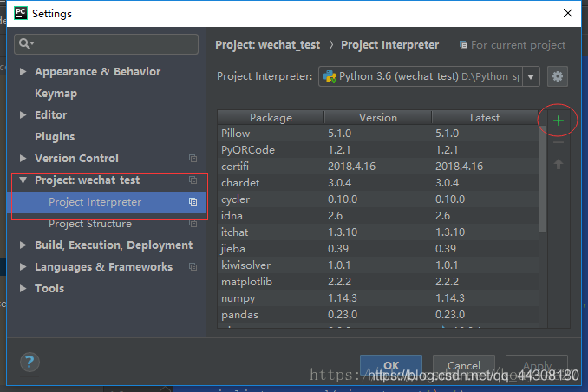588x392 pixels.
Task: Select the matplotlib package row
Action: coord(378,282)
